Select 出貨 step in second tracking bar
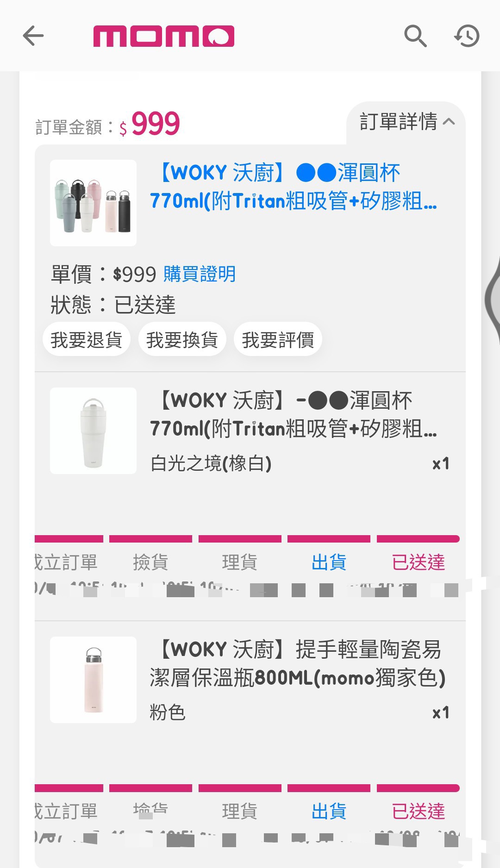500x868 pixels. pos(329,811)
